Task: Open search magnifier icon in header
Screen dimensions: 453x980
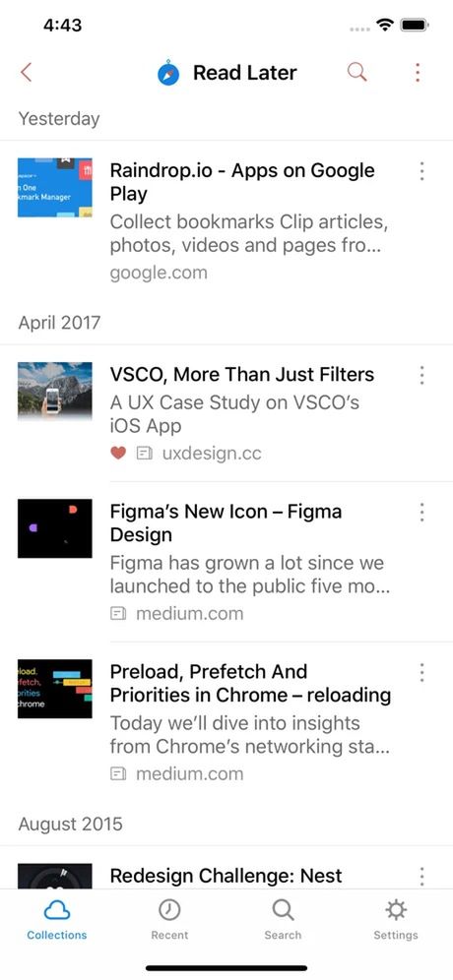Action: click(x=356, y=73)
